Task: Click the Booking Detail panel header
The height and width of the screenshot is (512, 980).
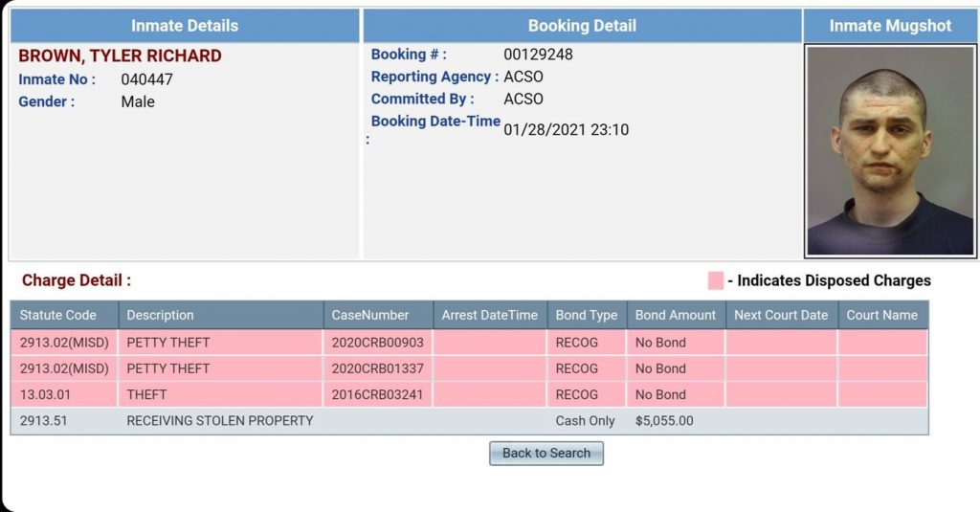Action: 582,26
